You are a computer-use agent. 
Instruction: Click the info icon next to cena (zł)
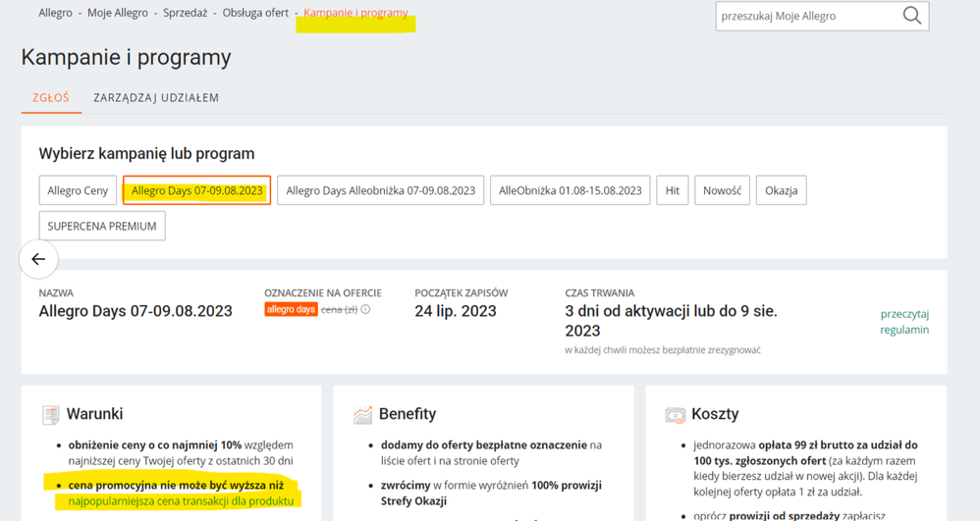(x=365, y=309)
